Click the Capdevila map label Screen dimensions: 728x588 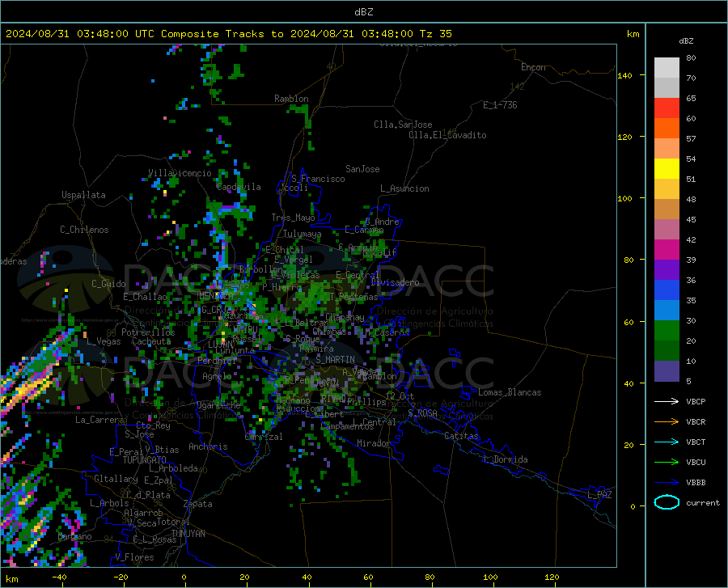[239, 187]
